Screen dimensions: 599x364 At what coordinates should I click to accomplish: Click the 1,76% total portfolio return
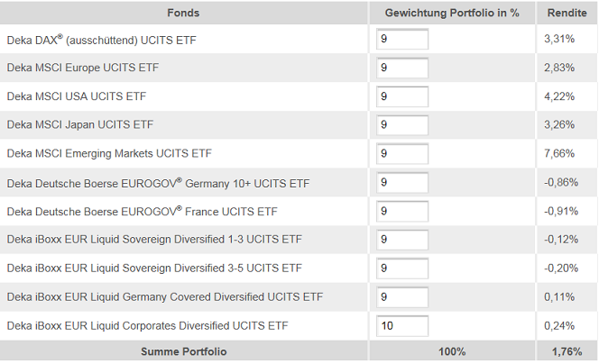coord(566,351)
